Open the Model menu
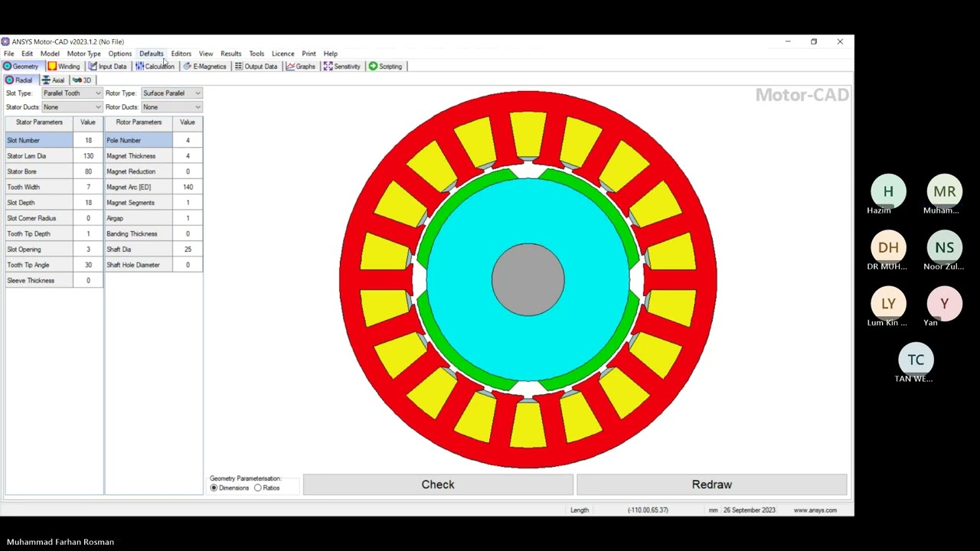This screenshot has width=980, height=551. tap(50, 54)
